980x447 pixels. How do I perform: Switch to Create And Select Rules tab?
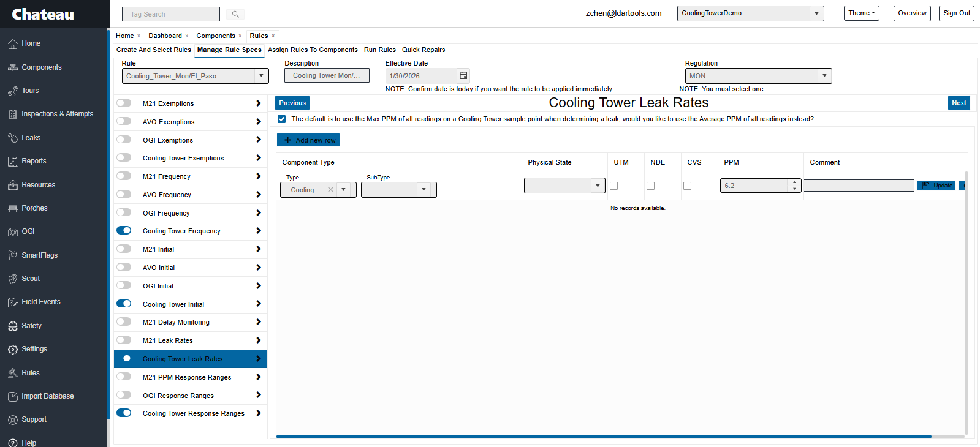tap(154, 50)
